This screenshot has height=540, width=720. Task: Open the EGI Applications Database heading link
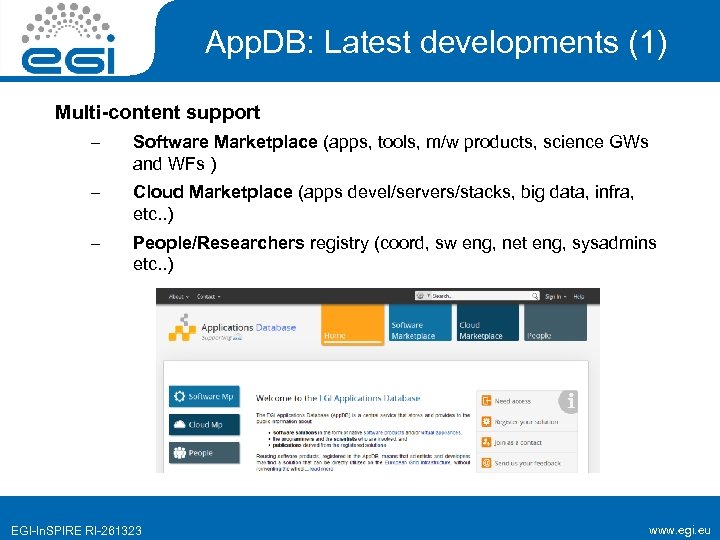[x=370, y=398]
